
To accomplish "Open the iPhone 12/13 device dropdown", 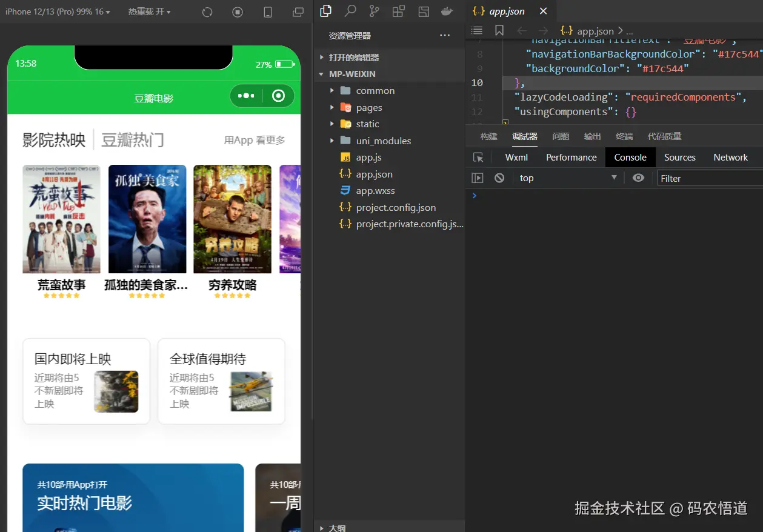I will [58, 12].
